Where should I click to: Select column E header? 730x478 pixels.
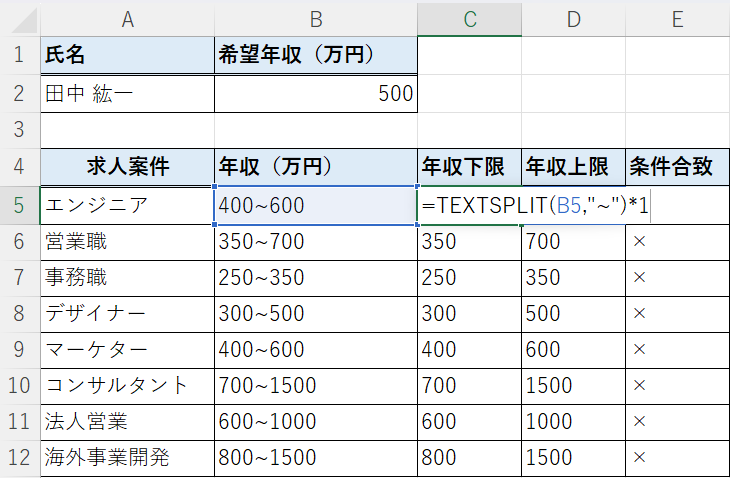tap(678, 20)
